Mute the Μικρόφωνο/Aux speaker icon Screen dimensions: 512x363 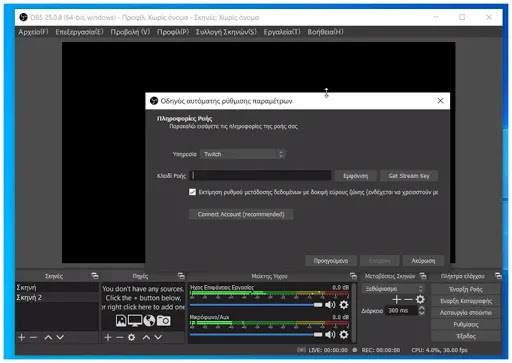(x=330, y=334)
